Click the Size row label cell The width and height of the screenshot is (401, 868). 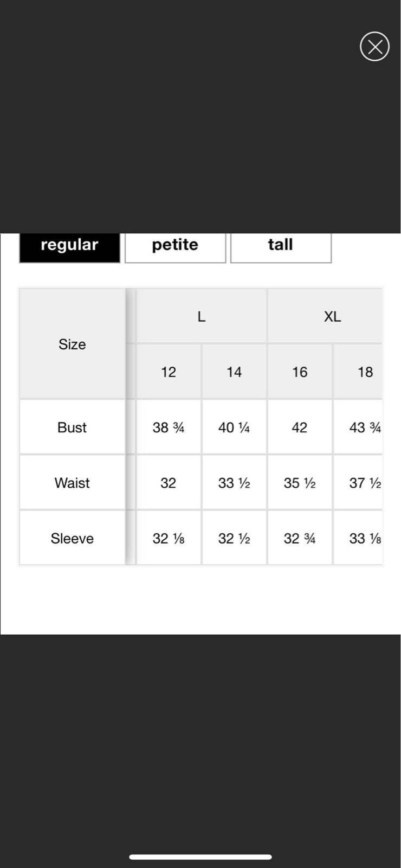tap(72, 344)
